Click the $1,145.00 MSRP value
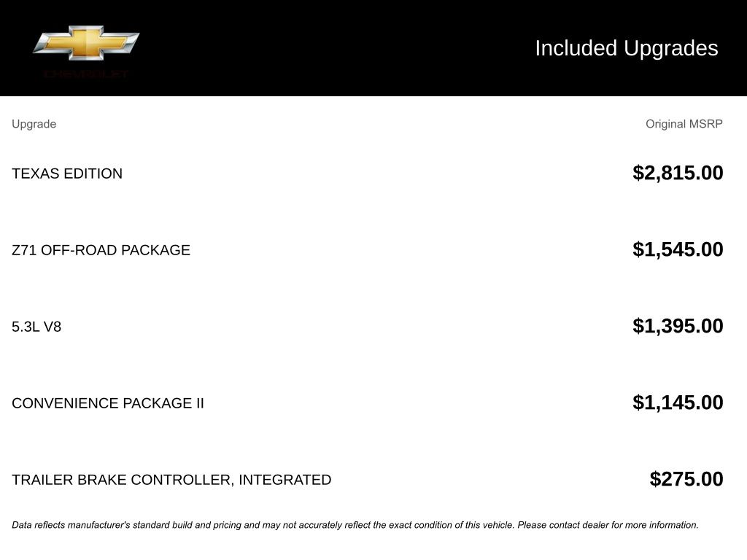Screen dimensions: 747x560 click(678, 402)
